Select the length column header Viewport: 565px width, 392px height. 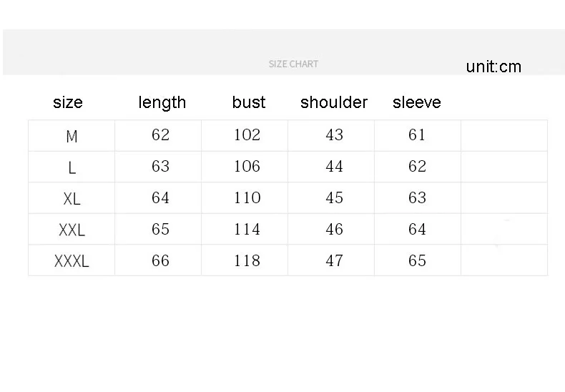point(162,102)
